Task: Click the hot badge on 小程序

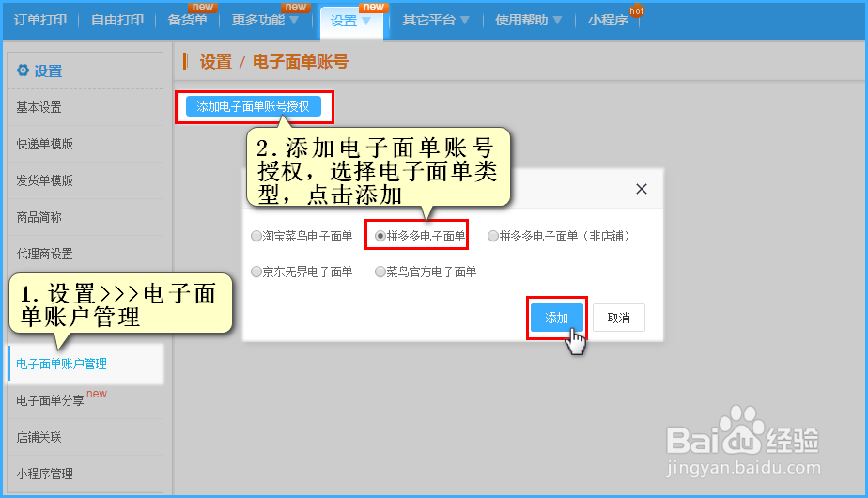Action: coord(637,10)
